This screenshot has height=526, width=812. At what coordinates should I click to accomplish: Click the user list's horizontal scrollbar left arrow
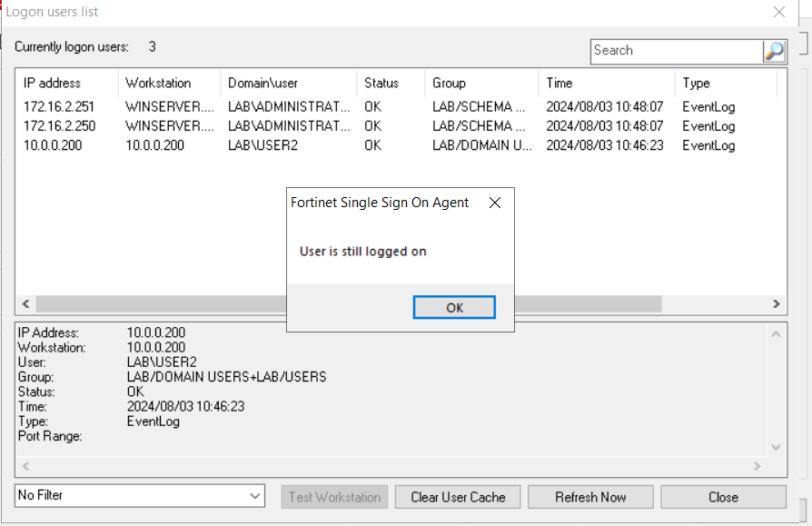(x=26, y=304)
